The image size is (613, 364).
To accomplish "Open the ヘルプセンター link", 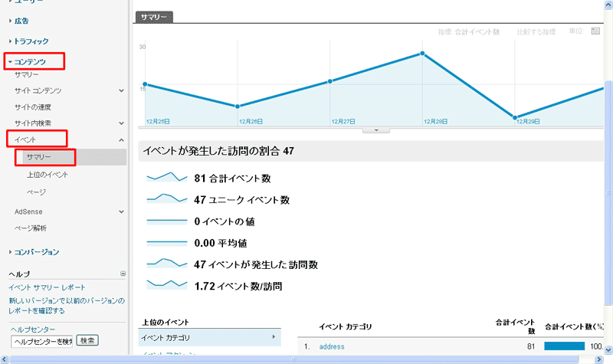I will tap(33, 330).
